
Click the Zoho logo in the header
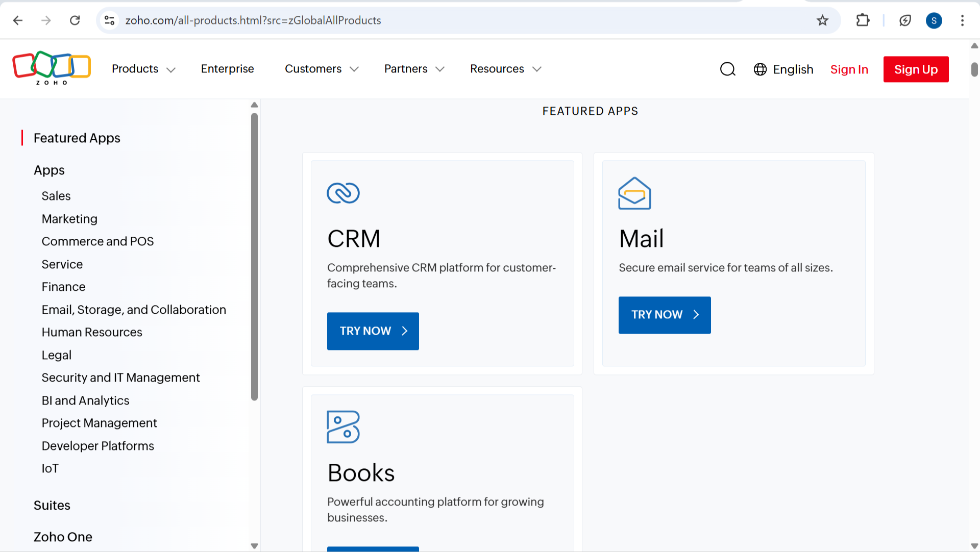pyautogui.click(x=51, y=68)
